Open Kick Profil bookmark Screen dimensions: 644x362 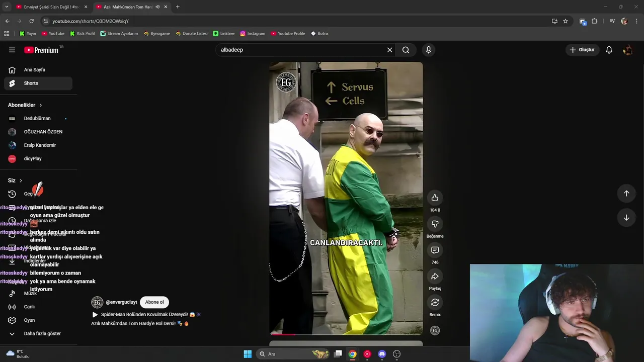point(82,34)
